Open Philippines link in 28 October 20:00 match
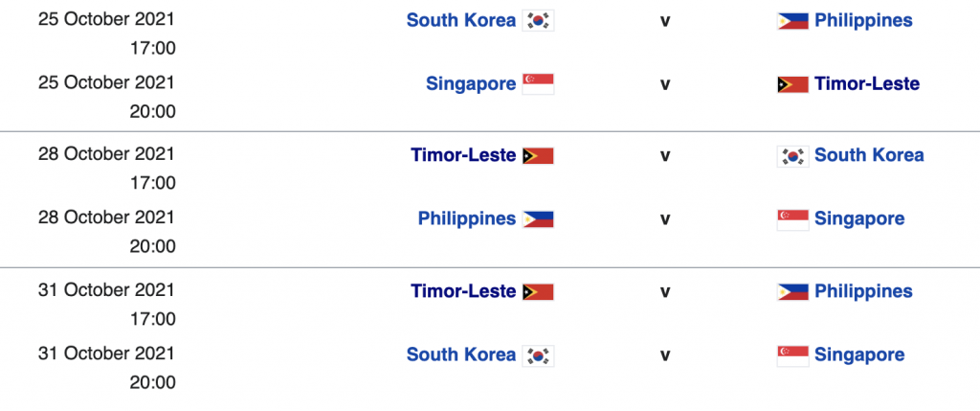 pyautogui.click(x=467, y=218)
